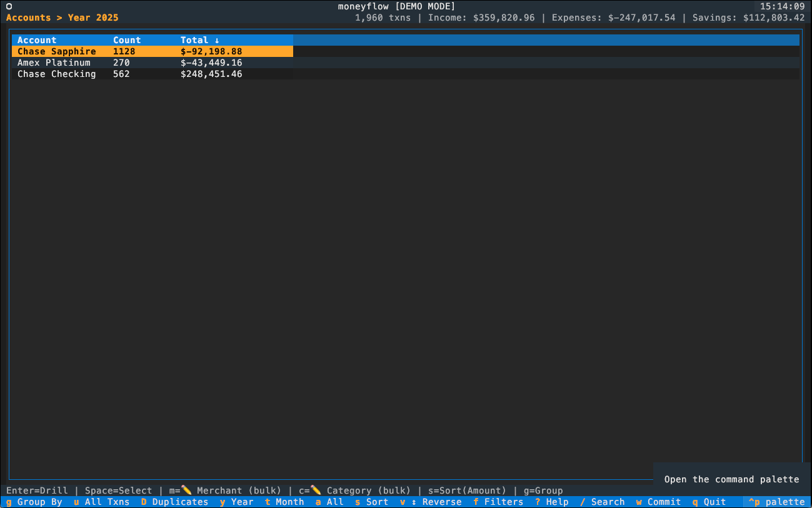This screenshot has height=508, width=812.
Task: Reverse the sort order
Action: click(431, 502)
